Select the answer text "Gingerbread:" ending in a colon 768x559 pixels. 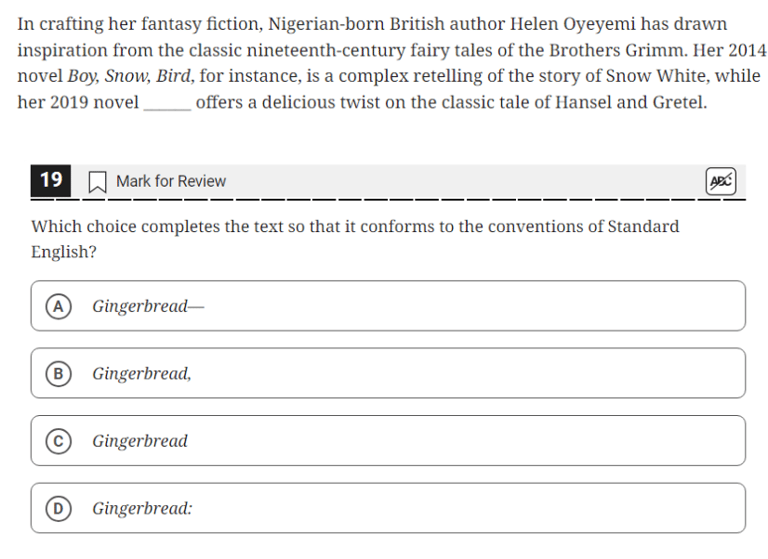coord(142,508)
